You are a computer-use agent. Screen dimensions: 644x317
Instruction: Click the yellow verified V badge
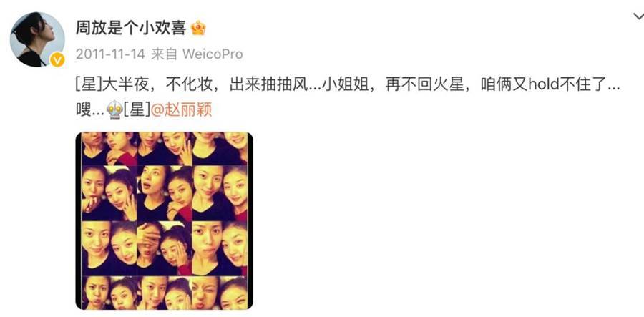coord(57,60)
